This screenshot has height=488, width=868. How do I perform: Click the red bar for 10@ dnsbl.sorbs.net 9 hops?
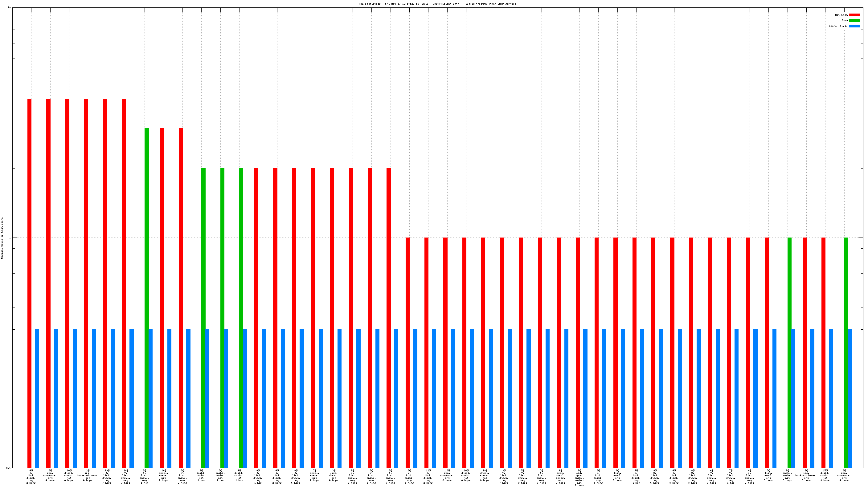[162, 296]
